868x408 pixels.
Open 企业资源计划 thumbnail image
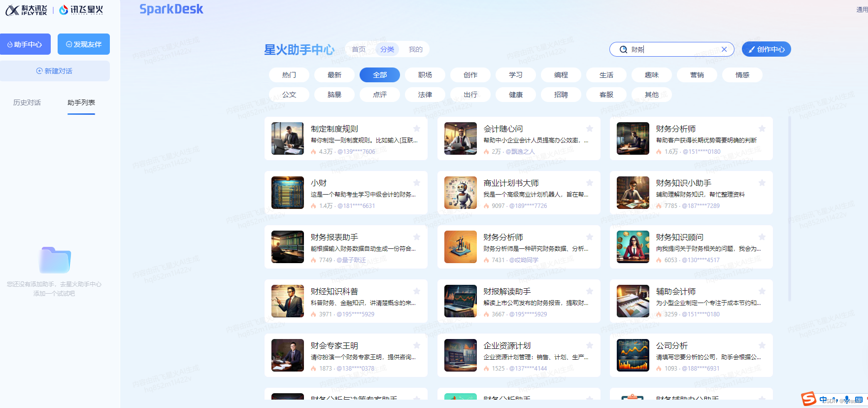point(461,355)
